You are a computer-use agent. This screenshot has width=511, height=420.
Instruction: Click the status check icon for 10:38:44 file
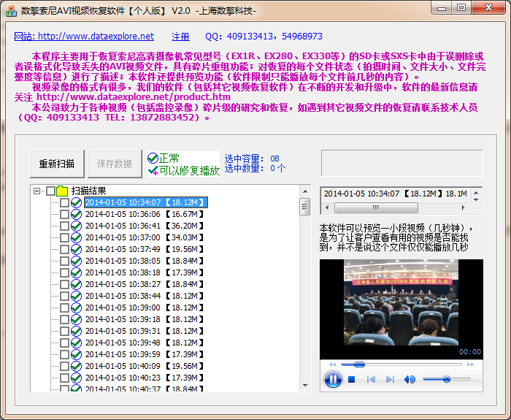[x=76, y=296]
